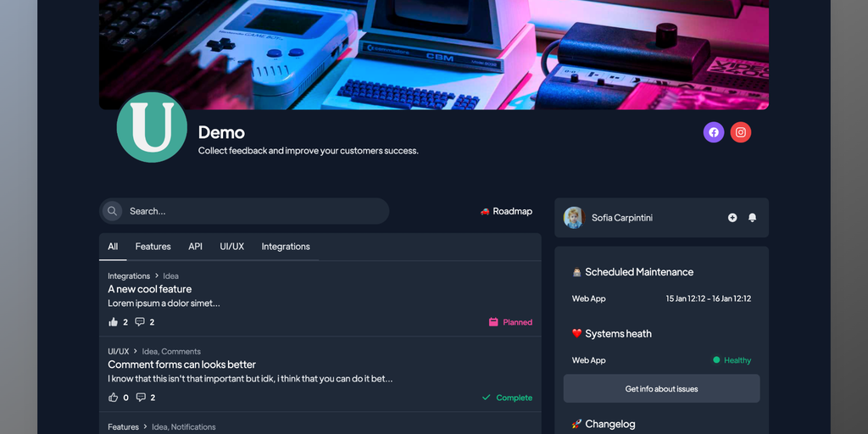Open comments on "A new cool feature"
Image resolution: width=868 pixels, height=434 pixels.
[x=140, y=322]
